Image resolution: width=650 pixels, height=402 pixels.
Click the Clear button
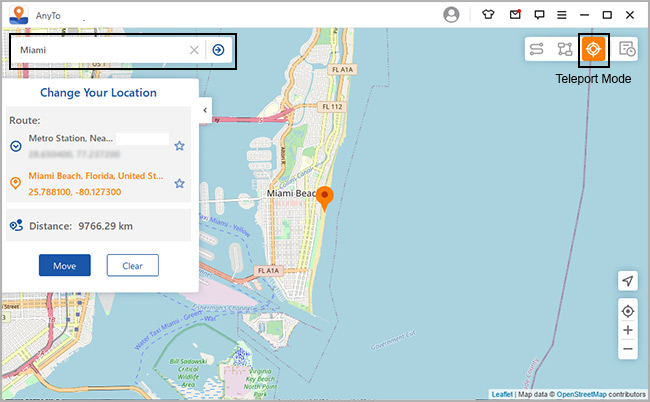(132, 265)
